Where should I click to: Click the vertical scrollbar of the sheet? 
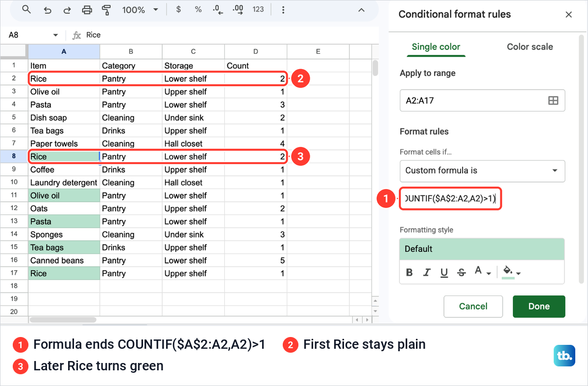[375, 69]
